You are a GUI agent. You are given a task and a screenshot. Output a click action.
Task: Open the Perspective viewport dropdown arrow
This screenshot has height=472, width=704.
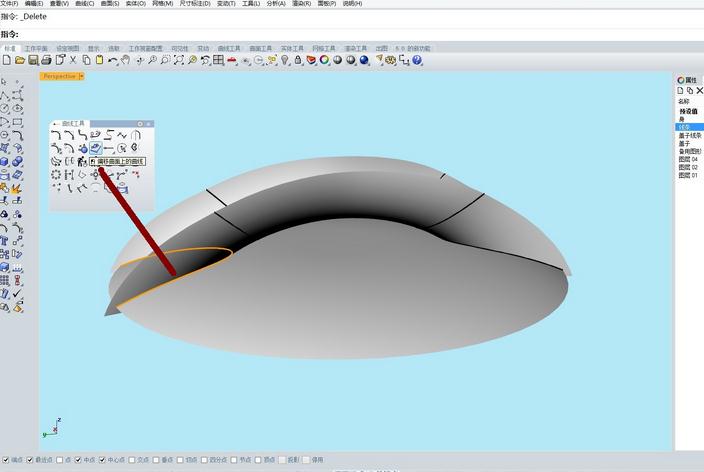(x=81, y=76)
